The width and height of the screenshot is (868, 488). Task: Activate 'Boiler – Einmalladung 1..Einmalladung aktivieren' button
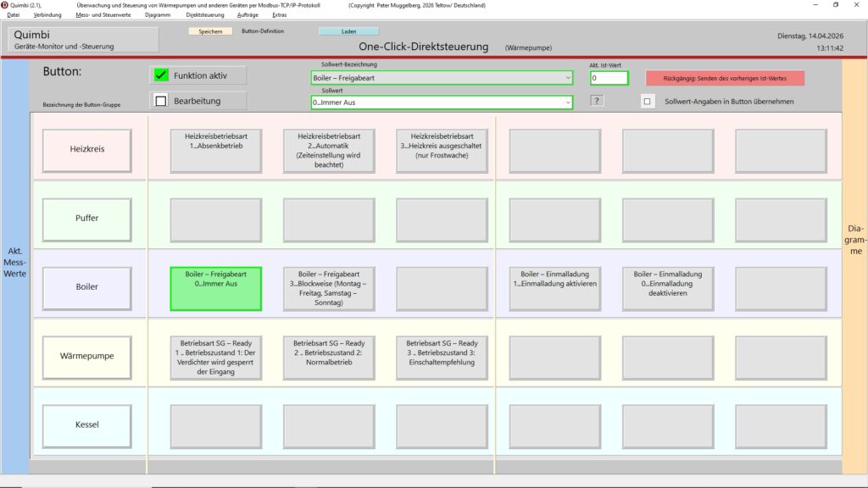coord(555,288)
